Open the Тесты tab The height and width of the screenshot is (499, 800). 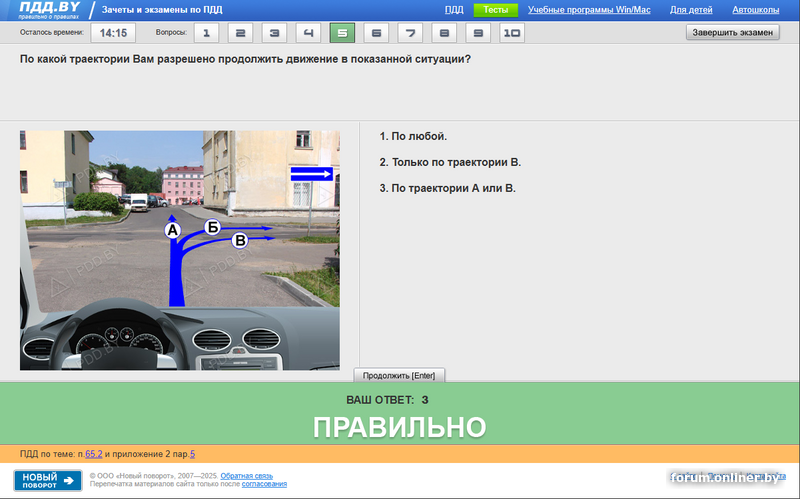click(x=495, y=10)
